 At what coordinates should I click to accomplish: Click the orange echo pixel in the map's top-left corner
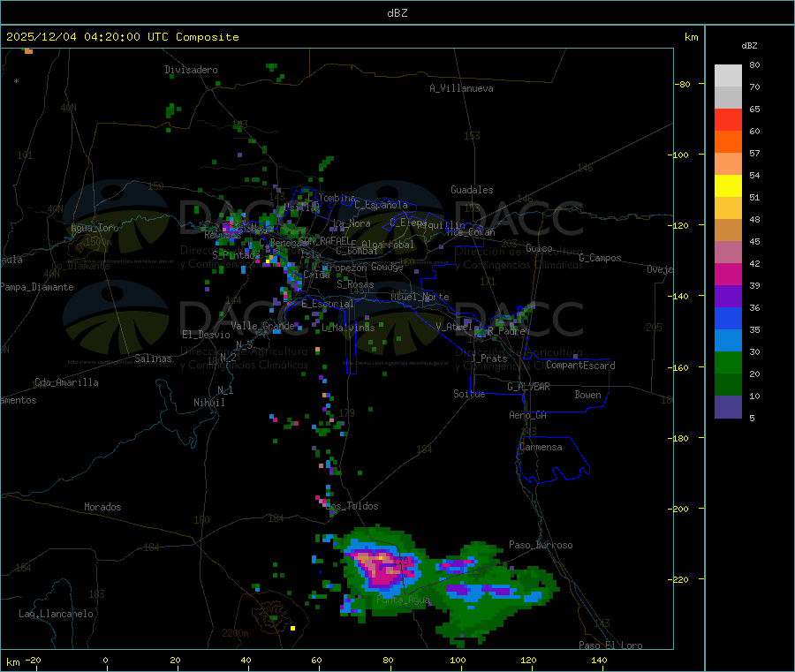click(28, 51)
